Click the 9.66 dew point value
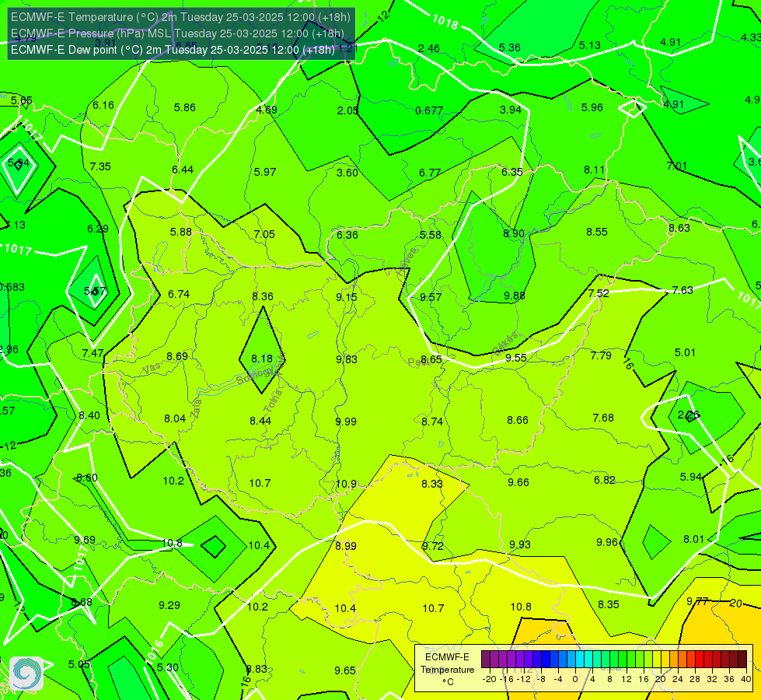The height and width of the screenshot is (700, 761). click(518, 482)
